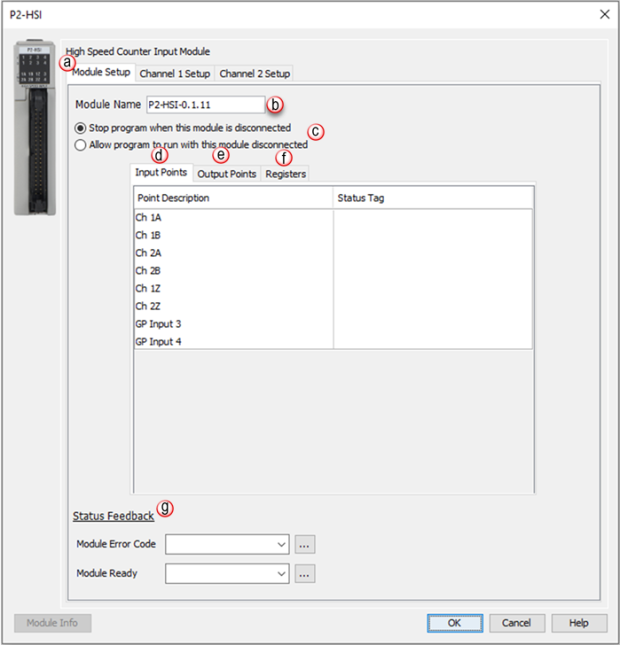Click the Cancel button
The image size is (620, 645).
click(516, 623)
